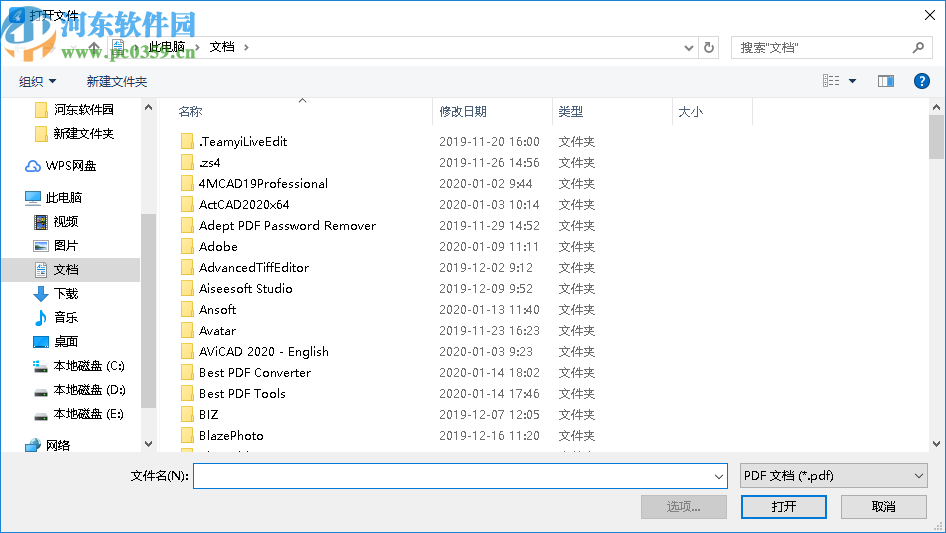Click the chevron after 文档 in breadcrumb
This screenshot has width=946, height=533.
pos(246,47)
